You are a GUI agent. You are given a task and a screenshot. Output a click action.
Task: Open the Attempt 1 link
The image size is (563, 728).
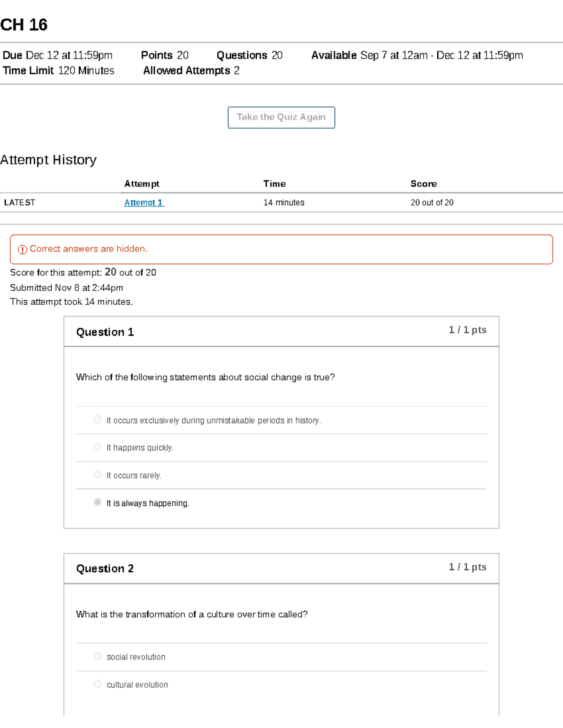coord(144,203)
